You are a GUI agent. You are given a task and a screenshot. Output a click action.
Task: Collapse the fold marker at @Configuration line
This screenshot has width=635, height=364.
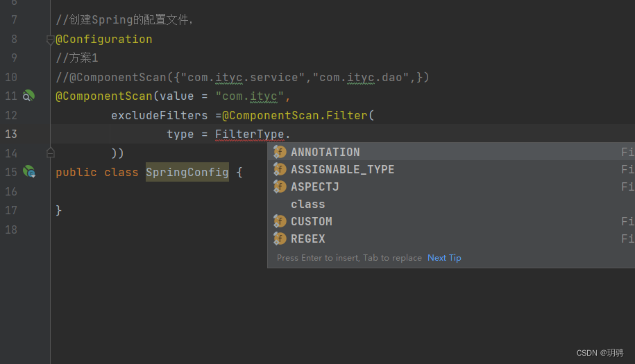tap(50, 40)
